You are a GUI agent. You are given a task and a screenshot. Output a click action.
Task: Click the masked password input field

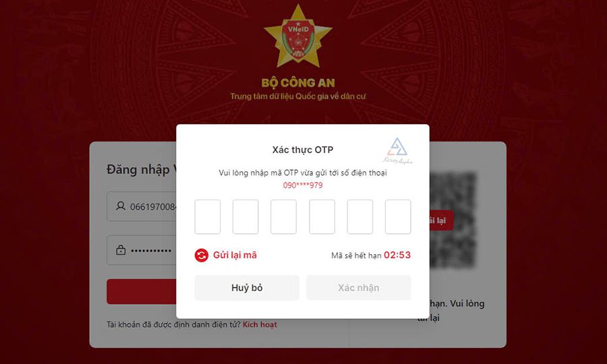coord(142,250)
